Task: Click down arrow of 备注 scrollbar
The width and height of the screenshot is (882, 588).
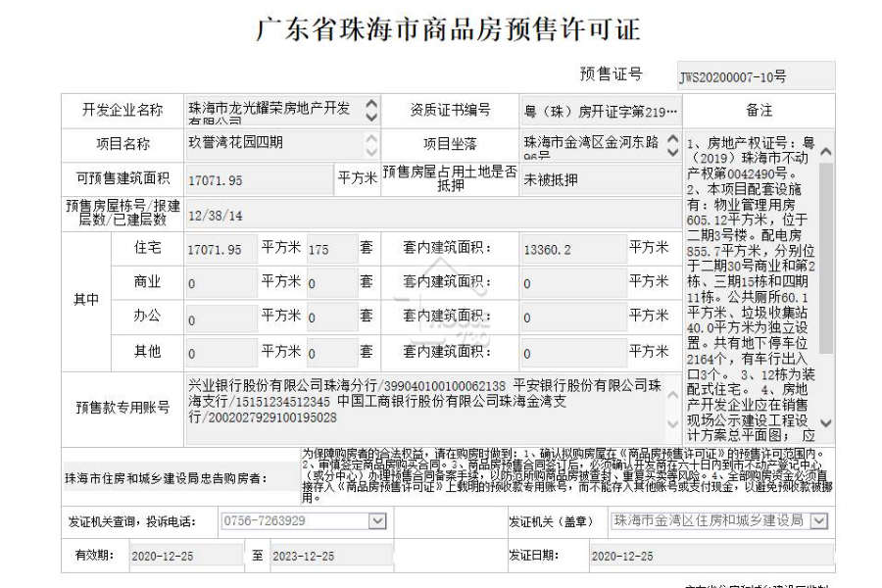Action: 826,422
